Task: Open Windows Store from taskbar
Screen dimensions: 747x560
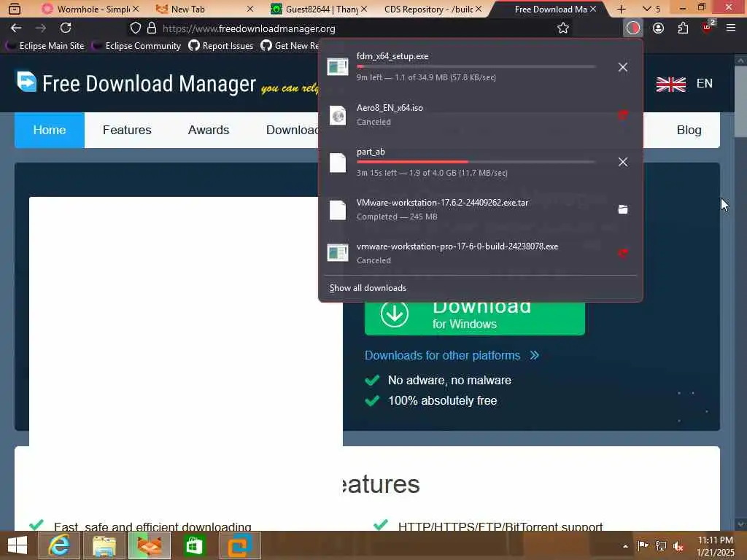Action: [194, 545]
